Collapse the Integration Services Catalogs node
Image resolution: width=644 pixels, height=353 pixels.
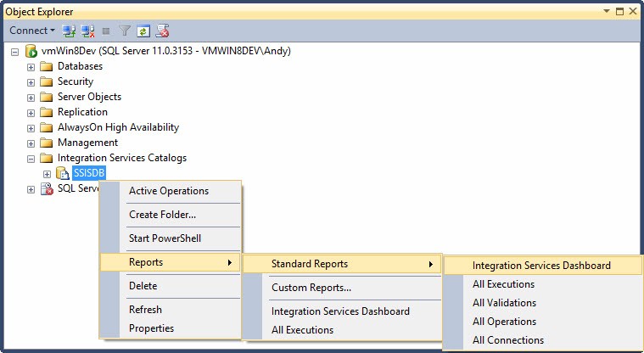coord(31,158)
